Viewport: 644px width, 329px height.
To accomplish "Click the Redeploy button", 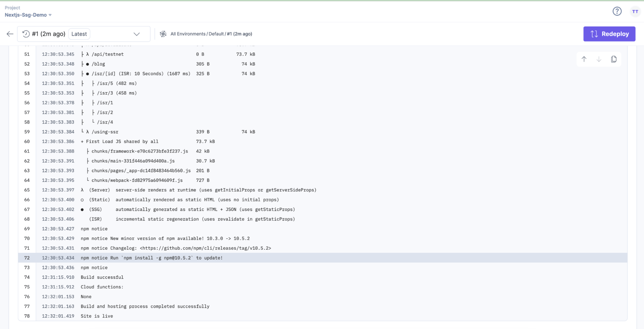I will click(609, 34).
